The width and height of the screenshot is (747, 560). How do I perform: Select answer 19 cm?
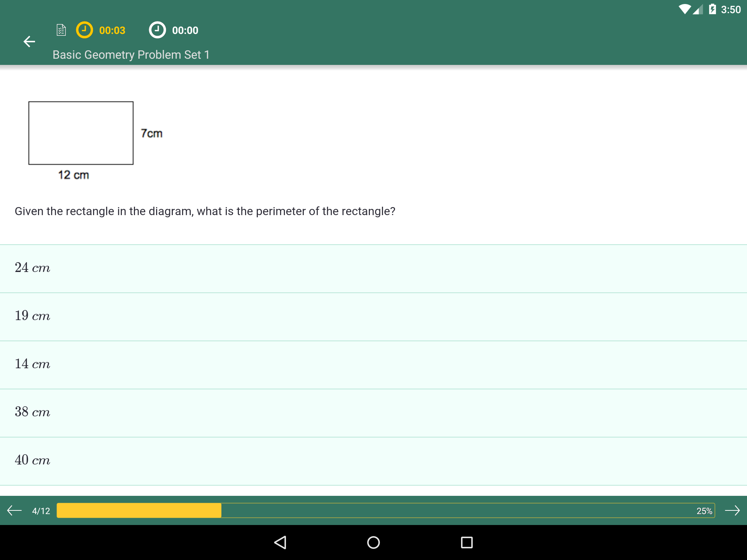[373, 317]
